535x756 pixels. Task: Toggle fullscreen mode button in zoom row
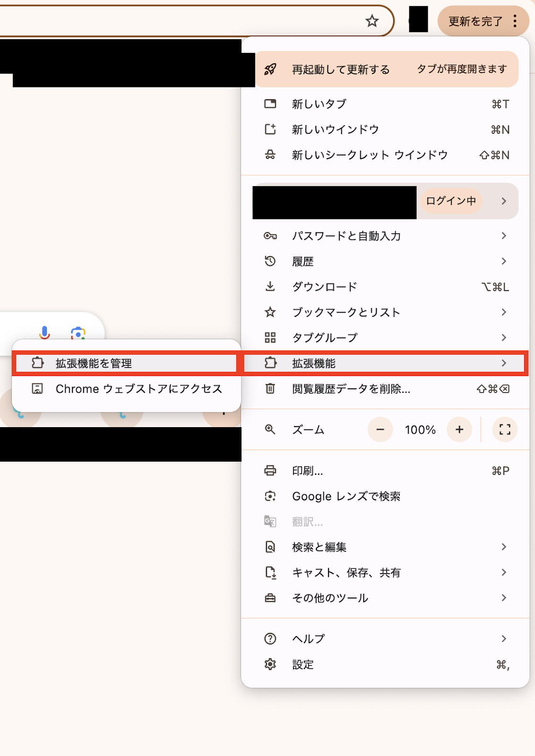point(505,430)
